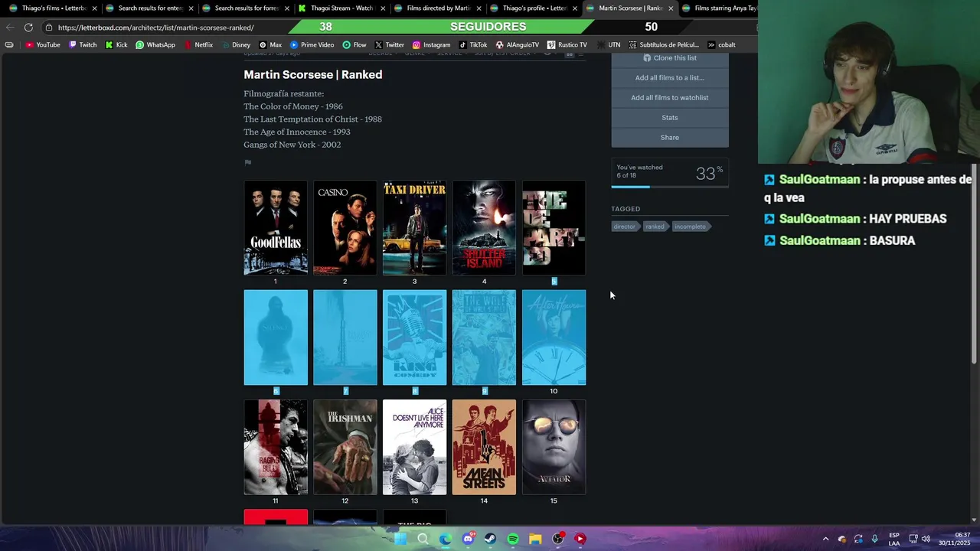Show hidden system tray icons
The height and width of the screenshot is (551, 980).
(x=825, y=539)
